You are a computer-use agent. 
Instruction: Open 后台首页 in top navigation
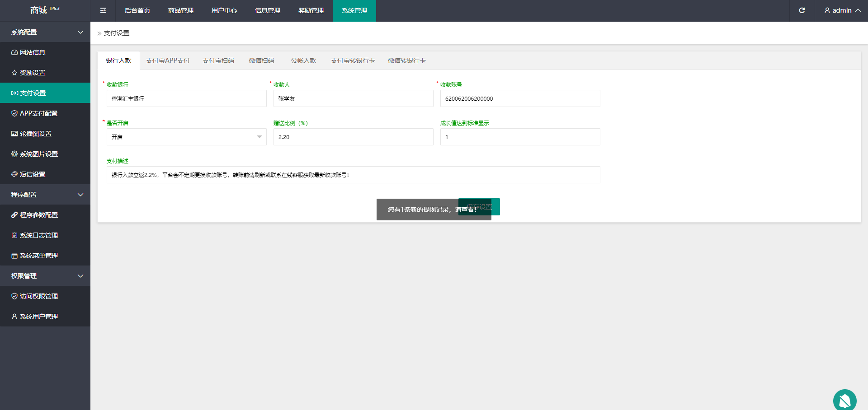(x=137, y=10)
